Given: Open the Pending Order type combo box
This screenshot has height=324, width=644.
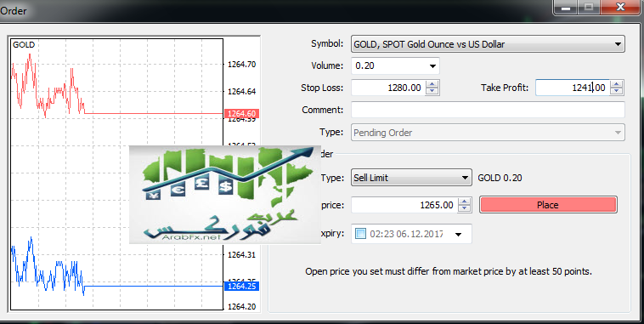Looking at the screenshot, I should (x=488, y=133).
